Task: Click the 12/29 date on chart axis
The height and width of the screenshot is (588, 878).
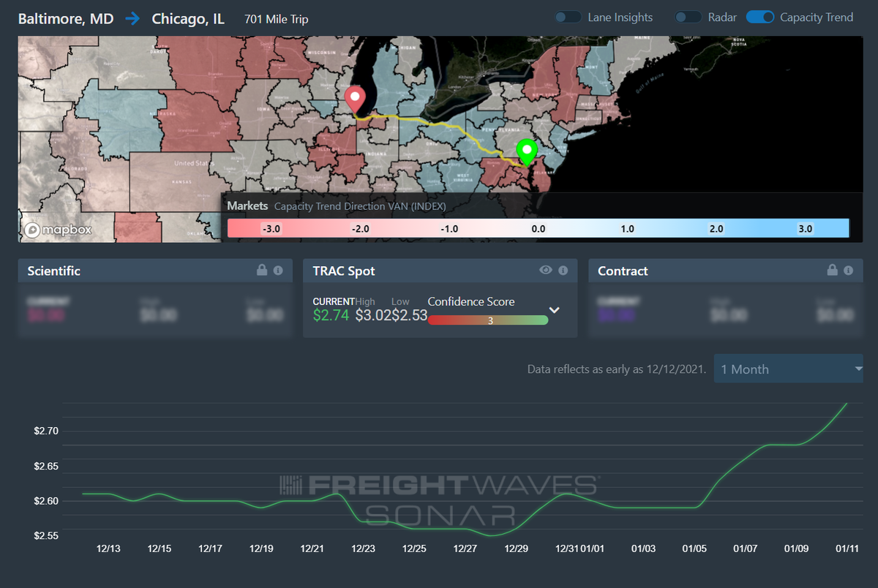Action: [x=516, y=548]
